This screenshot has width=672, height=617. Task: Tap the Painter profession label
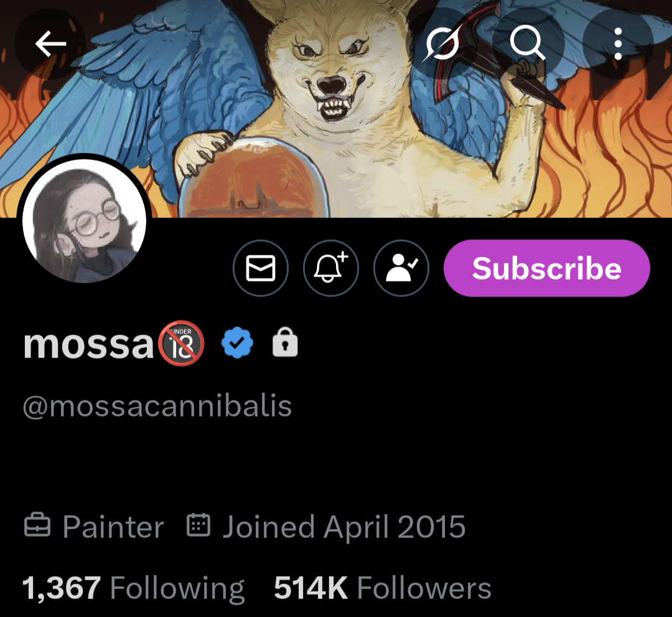point(113,527)
